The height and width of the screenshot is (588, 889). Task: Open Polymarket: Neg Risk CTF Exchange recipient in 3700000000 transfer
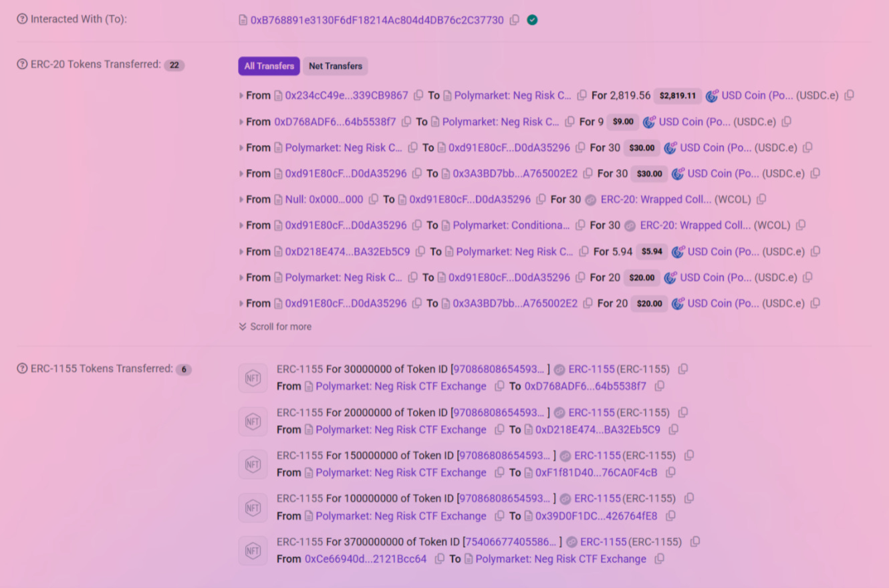561,559
